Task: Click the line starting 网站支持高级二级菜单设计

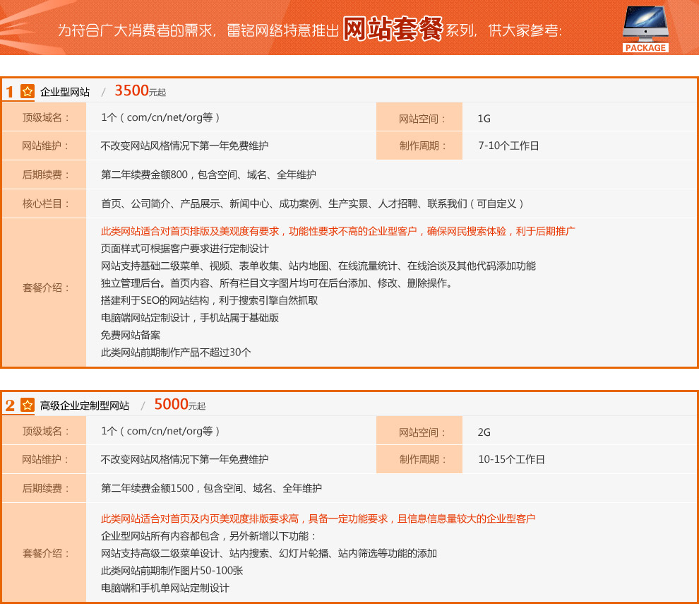Action: pyautogui.click(x=269, y=554)
